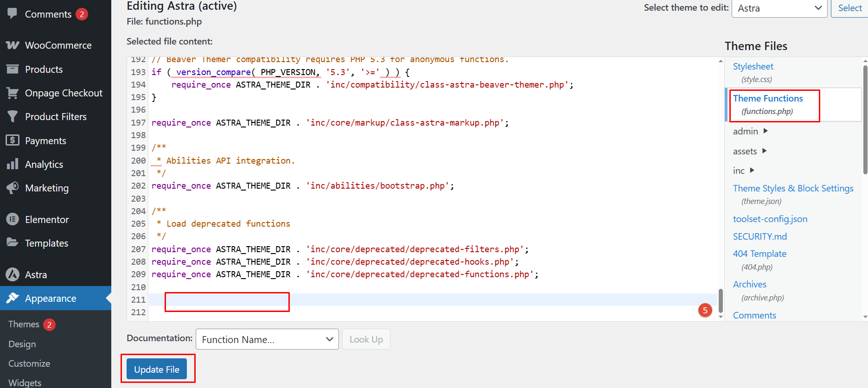
Task: Click the Onpage Checkout cart icon
Action: click(x=13, y=93)
